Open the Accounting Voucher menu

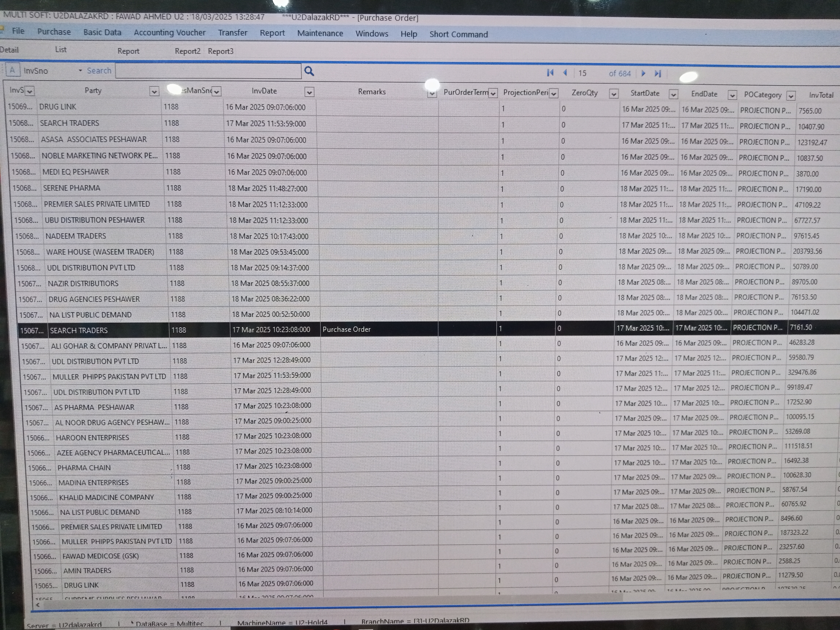[169, 33]
